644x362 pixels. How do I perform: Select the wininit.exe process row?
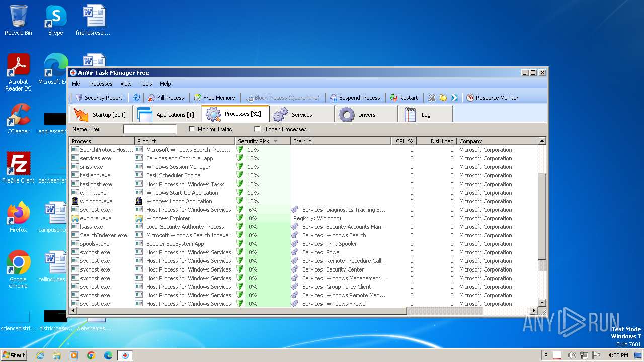coord(304,193)
